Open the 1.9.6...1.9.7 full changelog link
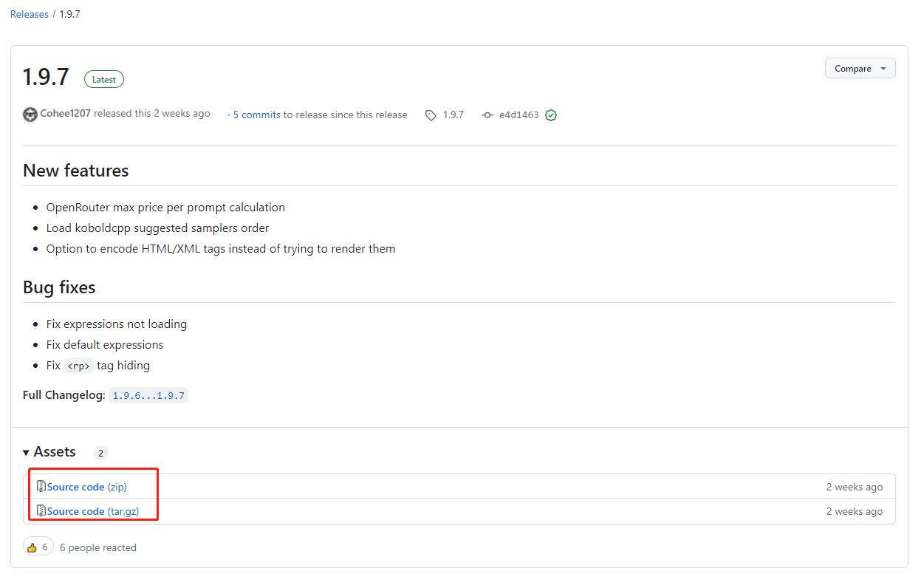Screen dimensions: 921x588 tap(148, 395)
